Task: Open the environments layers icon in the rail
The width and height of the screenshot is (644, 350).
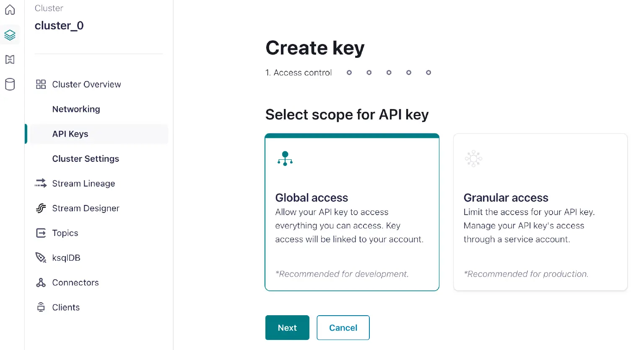Action: [10, 35]
